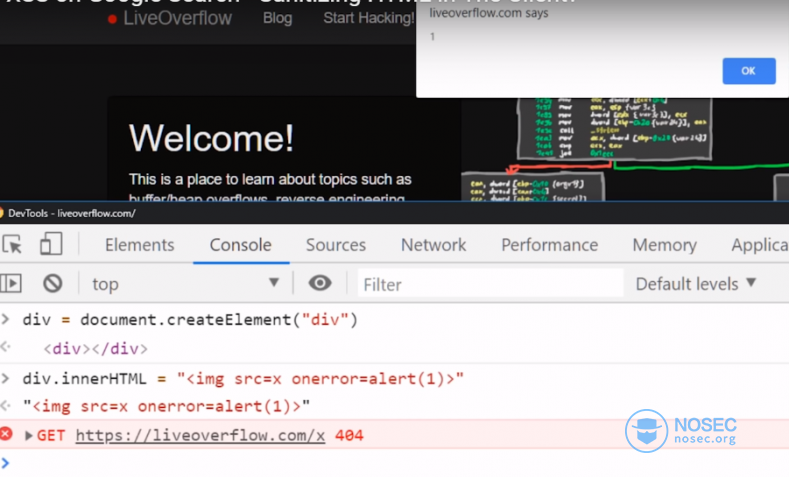Focus the console Filter field
789x477 pixels.
click(x=490, y=284)
